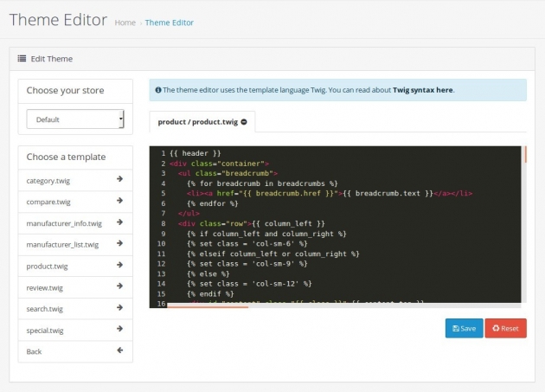
Task: Click the arrow icon beside special.twig
Action: point(119,329)
